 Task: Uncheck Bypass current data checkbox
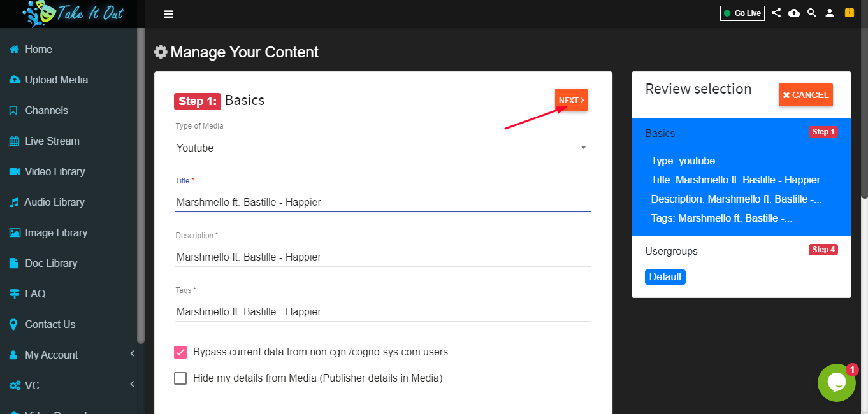point(180,352)
